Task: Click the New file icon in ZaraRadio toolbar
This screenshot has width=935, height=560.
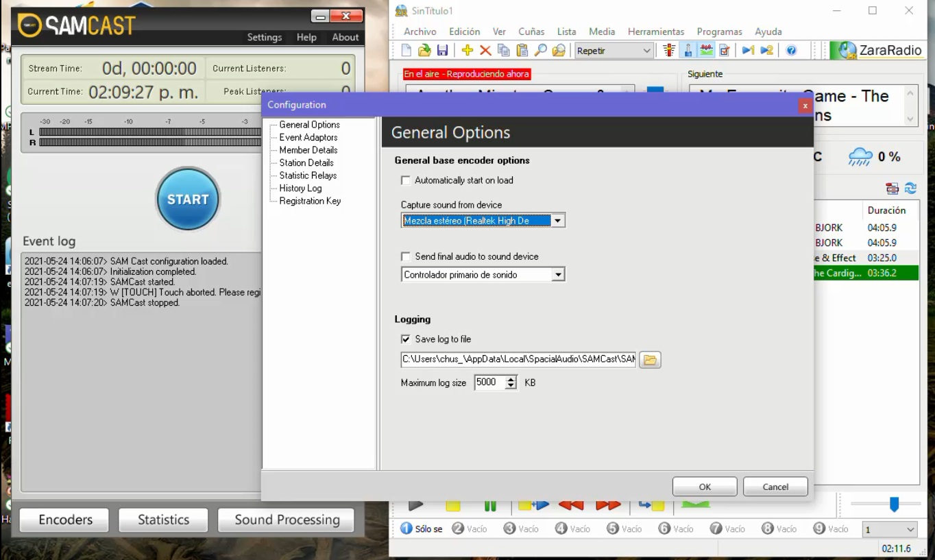Action: 406,51
